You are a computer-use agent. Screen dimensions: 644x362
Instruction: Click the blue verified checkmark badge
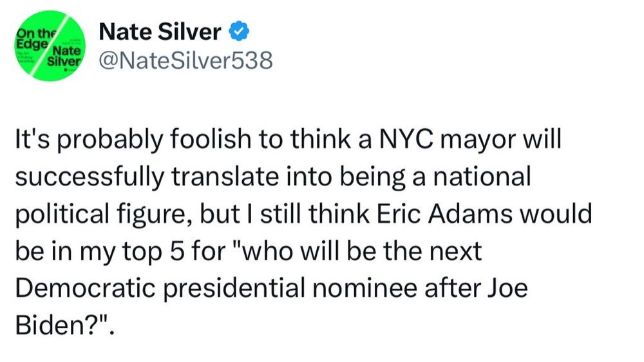pyautogui.click(x=239, y=32)
